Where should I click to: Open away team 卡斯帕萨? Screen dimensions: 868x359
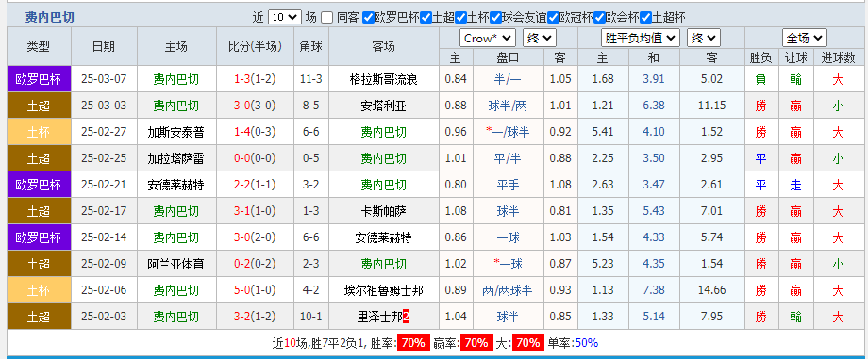pyautogui.click(x=384, y=211)
